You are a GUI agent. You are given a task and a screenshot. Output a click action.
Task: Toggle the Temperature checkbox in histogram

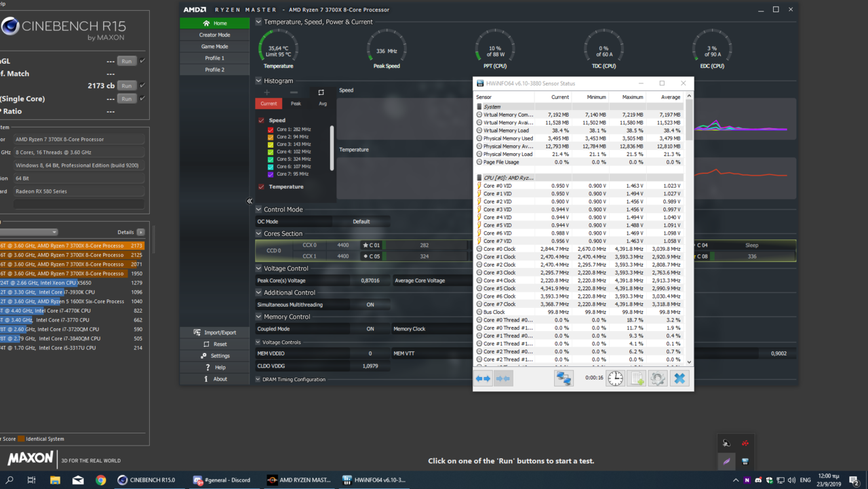coord(261,187)
